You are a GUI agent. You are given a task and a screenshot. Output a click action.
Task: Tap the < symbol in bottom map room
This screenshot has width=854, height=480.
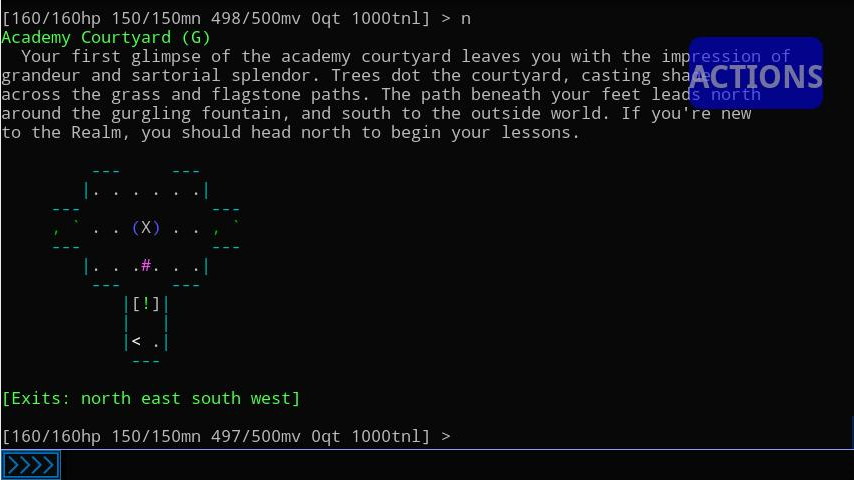(x=136, y=342)
